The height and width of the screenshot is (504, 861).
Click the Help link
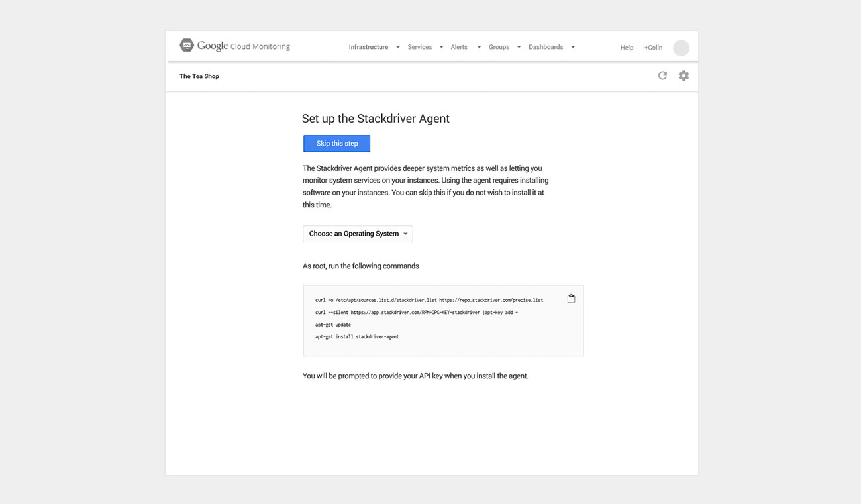[x=627, y=48]
